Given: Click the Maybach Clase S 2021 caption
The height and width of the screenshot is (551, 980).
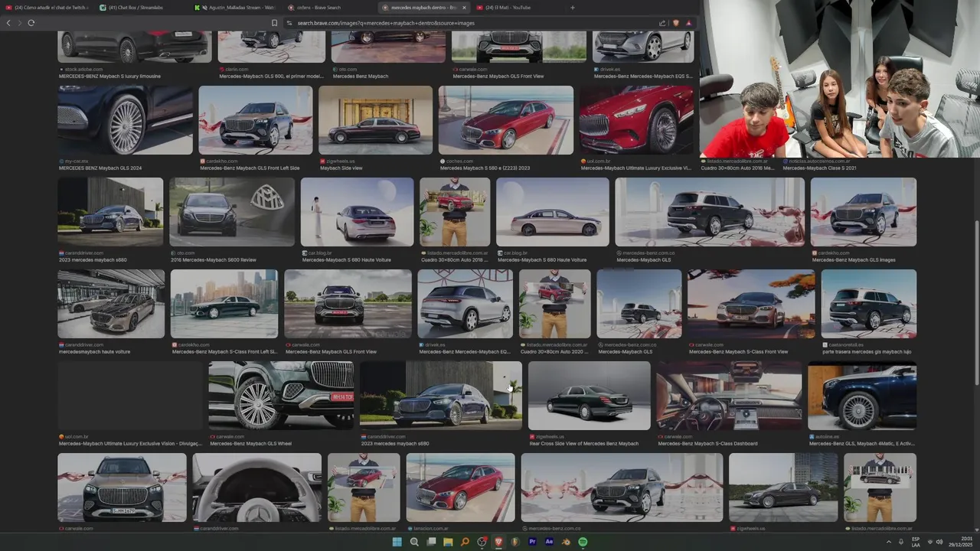Looking at the screenshot, I should pyautogui.click(x=819, y=168).
